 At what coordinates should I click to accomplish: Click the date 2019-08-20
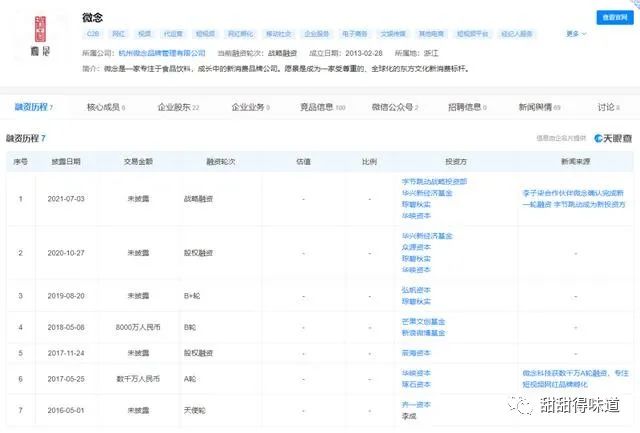[x=66, y=296]
